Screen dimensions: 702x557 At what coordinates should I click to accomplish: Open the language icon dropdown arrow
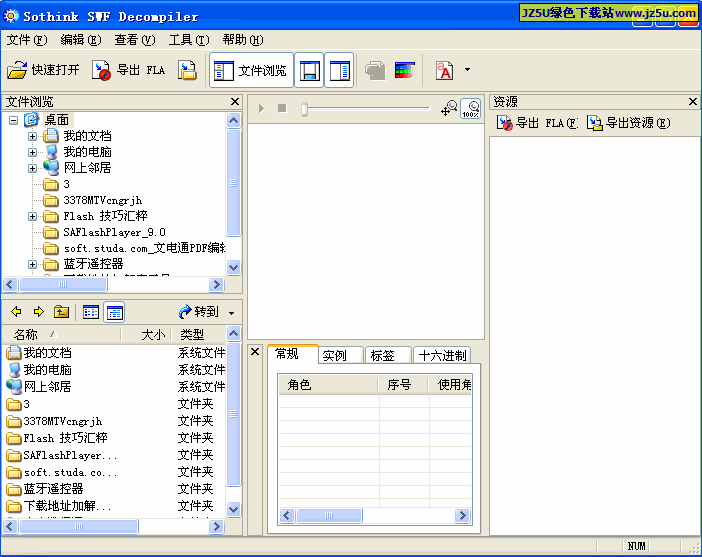coord(467,70)
